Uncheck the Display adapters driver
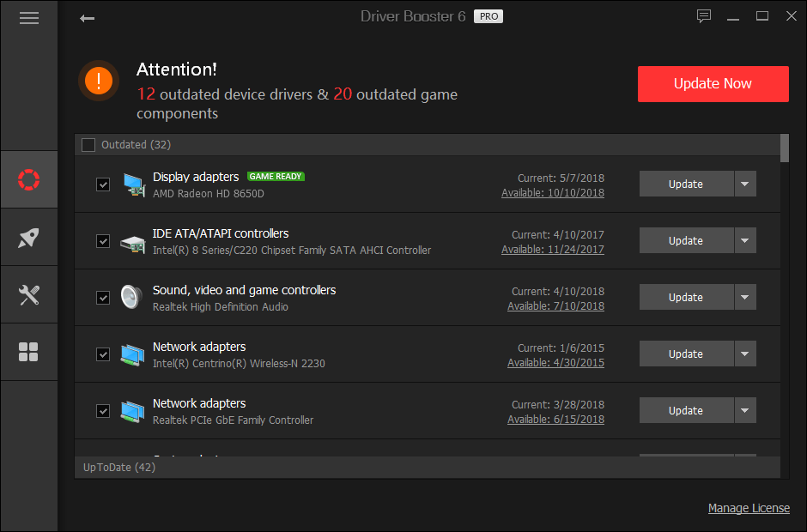This screenshot has width=807, height=532. (103, 184)
